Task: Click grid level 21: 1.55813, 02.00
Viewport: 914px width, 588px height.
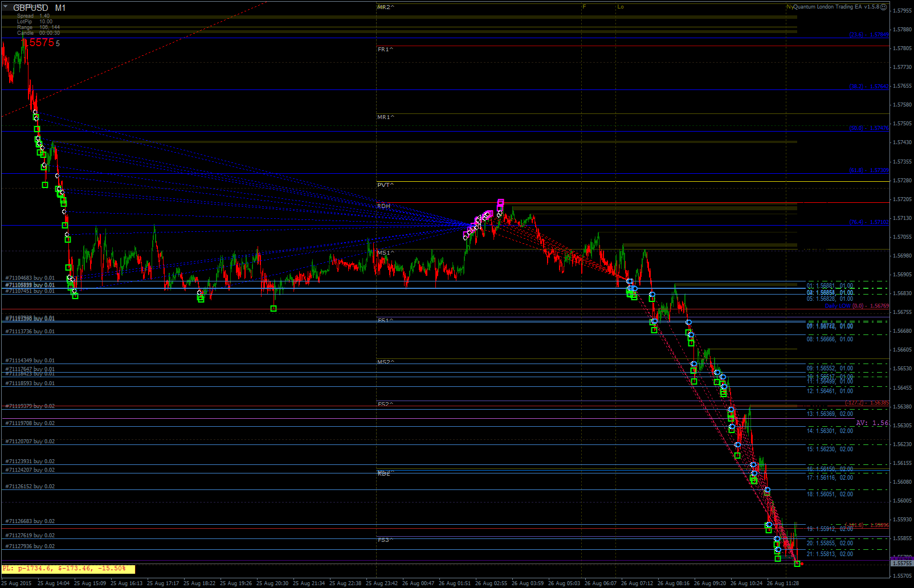Action: [x=830, y=554]
